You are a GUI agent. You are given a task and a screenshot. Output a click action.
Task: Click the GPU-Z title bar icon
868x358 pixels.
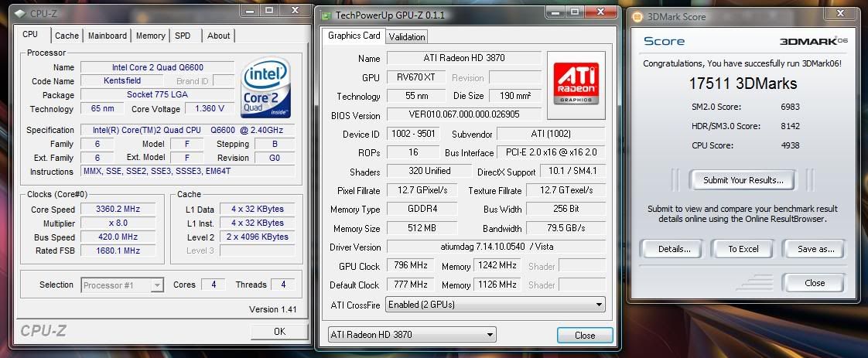coord(326,15)
